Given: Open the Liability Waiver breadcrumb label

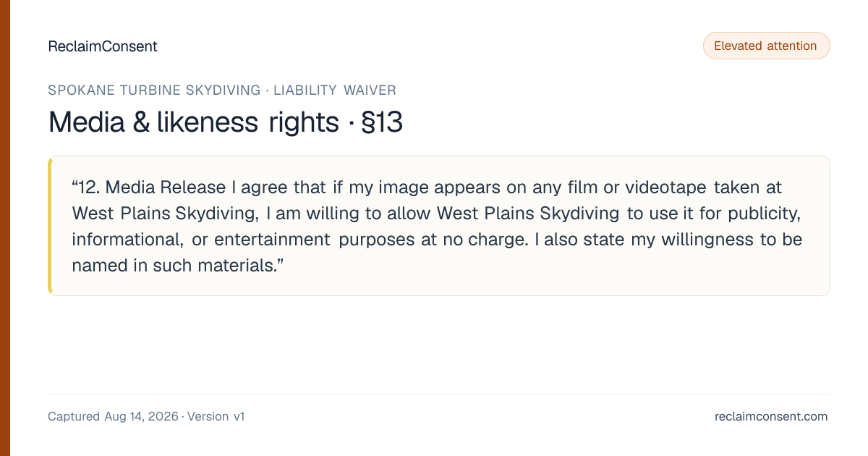Looking at the screenshot, I should [335, 90].
